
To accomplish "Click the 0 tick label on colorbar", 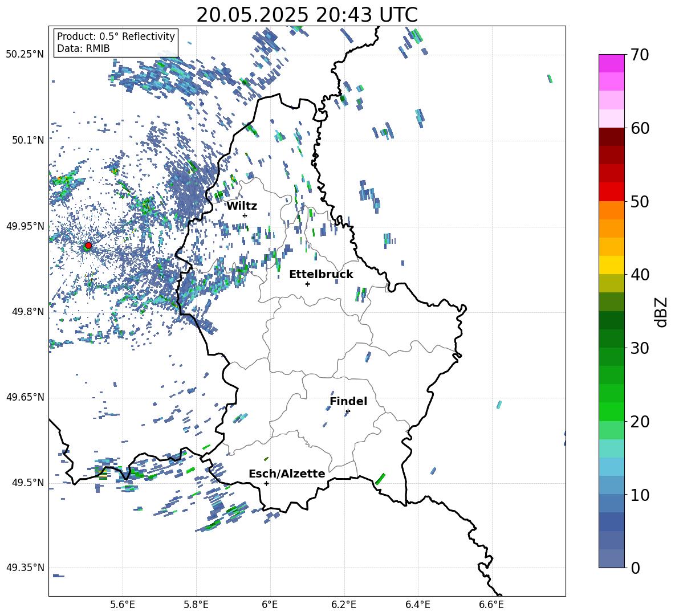I will coord(635,568).
